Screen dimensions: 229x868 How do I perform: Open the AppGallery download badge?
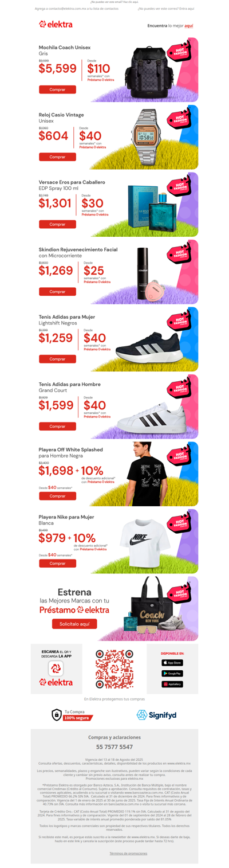(x=172, y=684)
